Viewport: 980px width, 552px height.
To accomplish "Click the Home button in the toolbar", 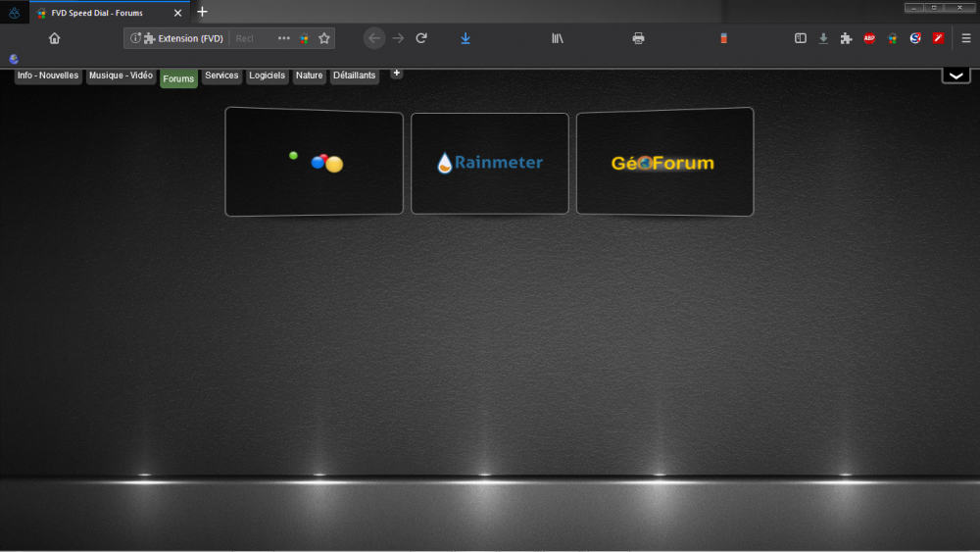I will tap(54, 38).
